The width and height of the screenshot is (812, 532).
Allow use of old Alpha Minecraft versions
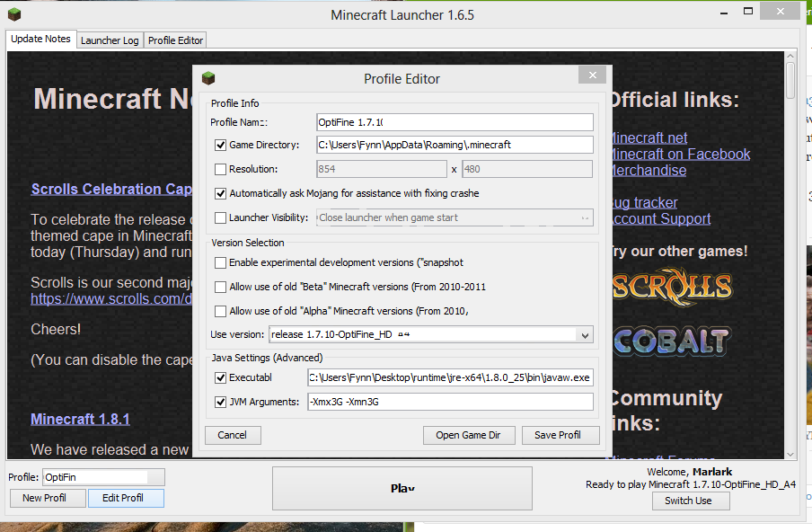221,311
